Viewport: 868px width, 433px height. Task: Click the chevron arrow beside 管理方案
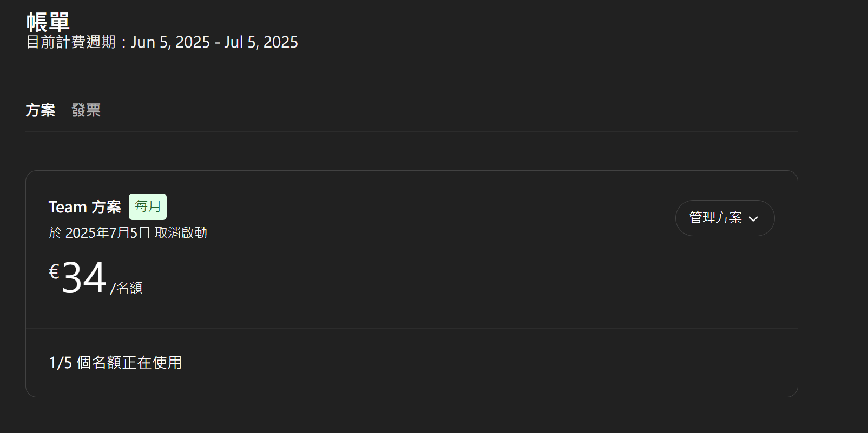(753, 219)
